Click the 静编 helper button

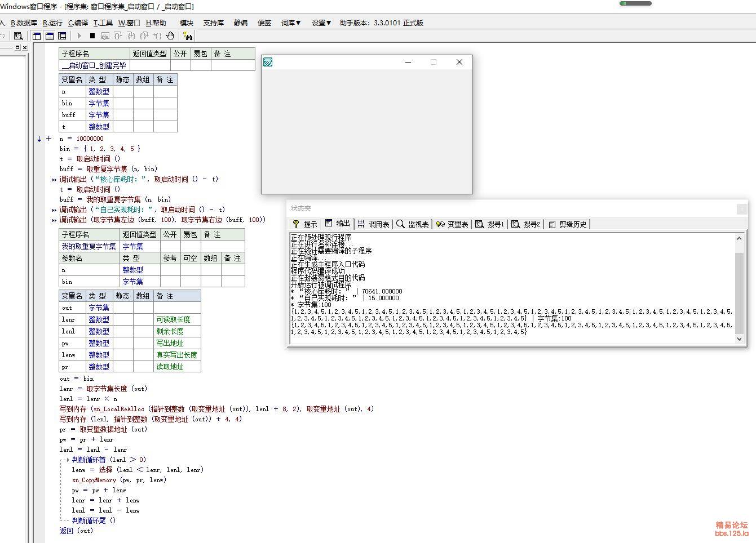coord(241,23)
